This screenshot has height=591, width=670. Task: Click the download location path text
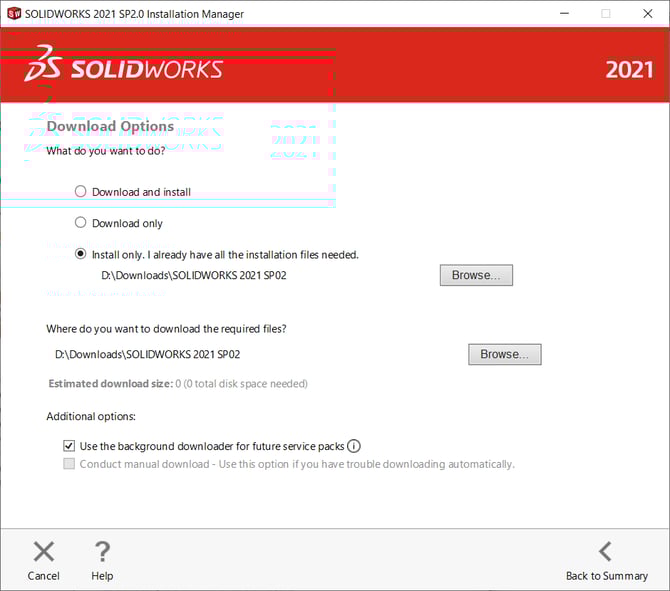coord(147,354)
